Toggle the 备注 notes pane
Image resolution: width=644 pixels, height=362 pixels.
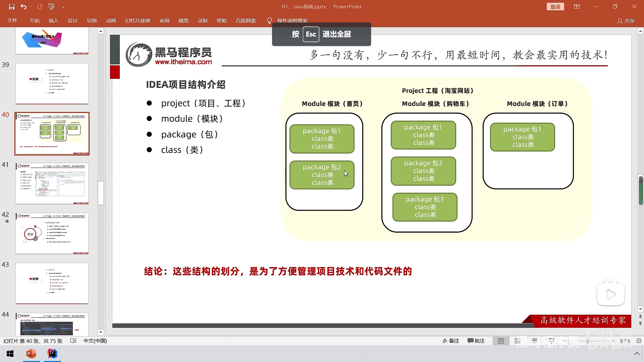point(451,341)
